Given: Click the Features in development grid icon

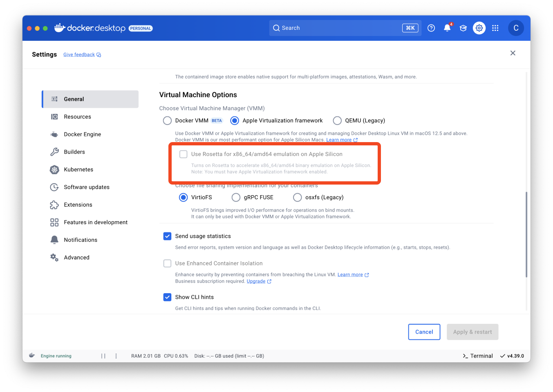Looking at the screenshot, I should tap(54, 222).
